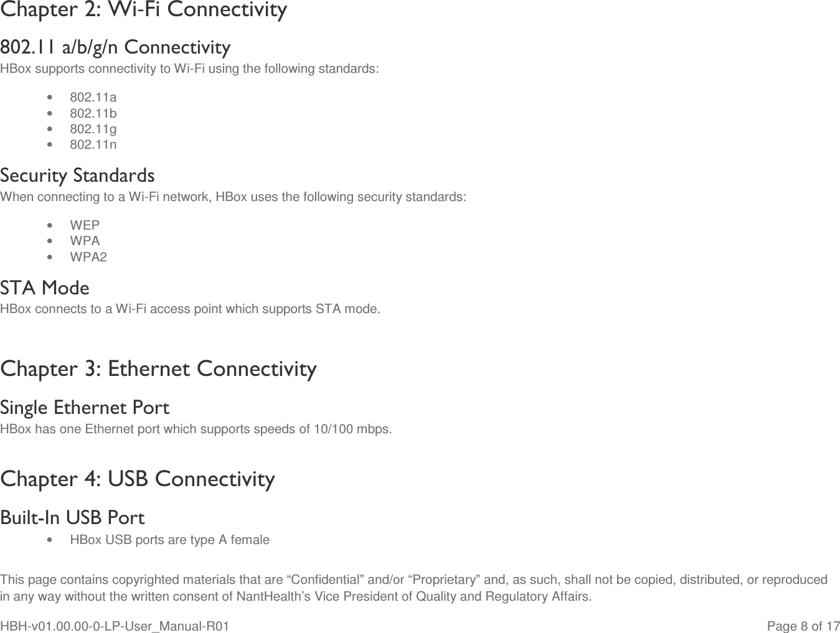
Task: Click the 802.11 a/b/g/n Connectivity subheading
Action: coord(115,47)
